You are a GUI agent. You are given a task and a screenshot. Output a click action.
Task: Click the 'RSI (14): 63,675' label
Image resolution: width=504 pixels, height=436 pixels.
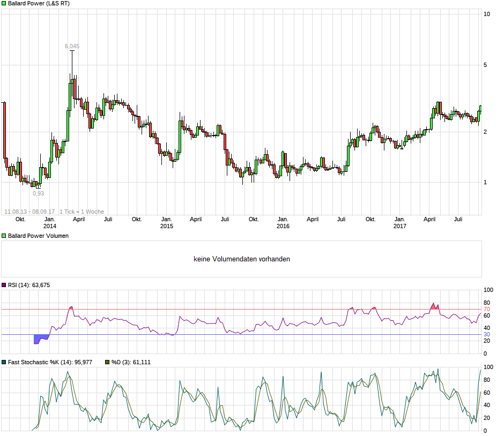(29, 285)
